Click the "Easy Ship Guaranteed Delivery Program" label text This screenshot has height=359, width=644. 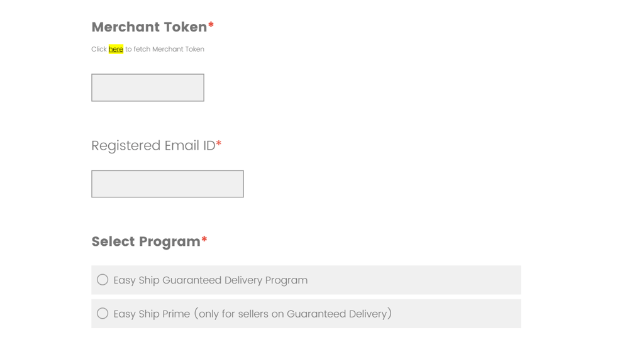pyautogui.click(x=210, y=280)
